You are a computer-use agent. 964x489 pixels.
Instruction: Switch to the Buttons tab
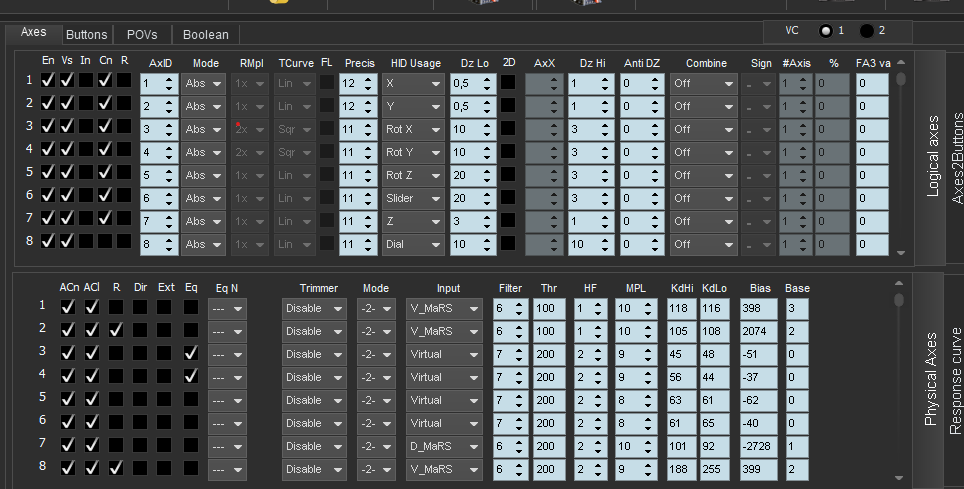click(86, 35)
